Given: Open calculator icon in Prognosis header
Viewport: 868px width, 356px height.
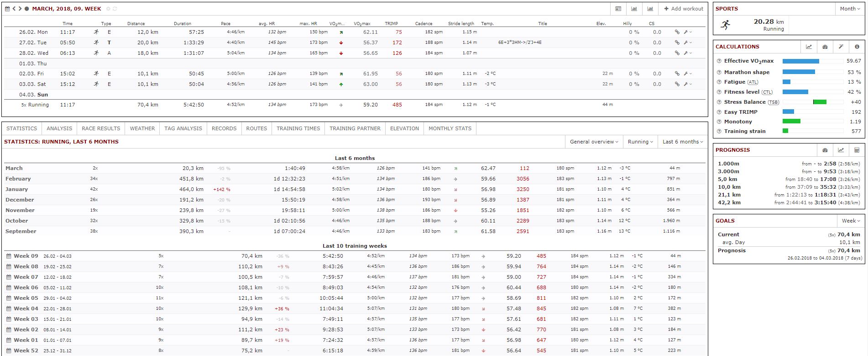Looking at the screenshot, I should [x=857, y=150].
